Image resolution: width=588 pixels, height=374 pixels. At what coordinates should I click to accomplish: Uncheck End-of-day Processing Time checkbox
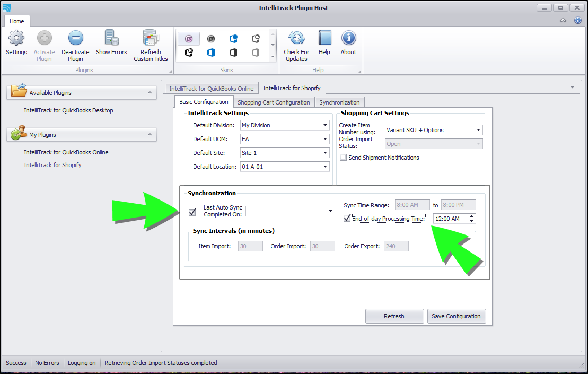click(347, 219)
